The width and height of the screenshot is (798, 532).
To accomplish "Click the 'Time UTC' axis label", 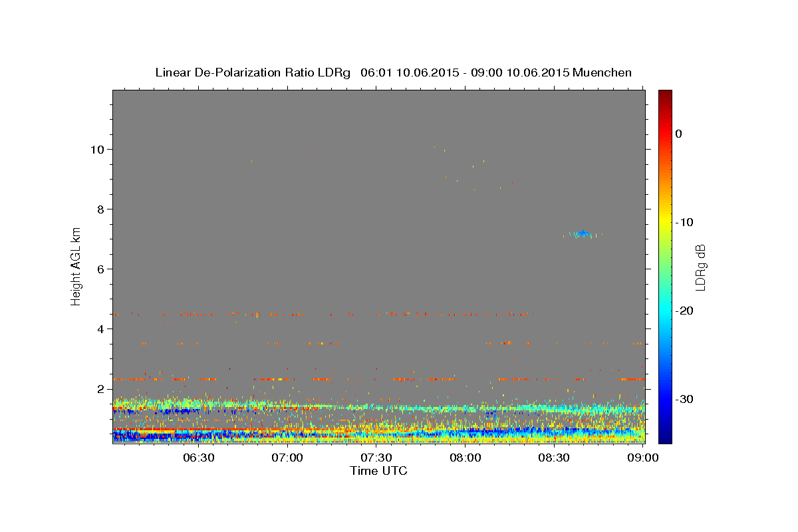I will [x=378, y=471].
